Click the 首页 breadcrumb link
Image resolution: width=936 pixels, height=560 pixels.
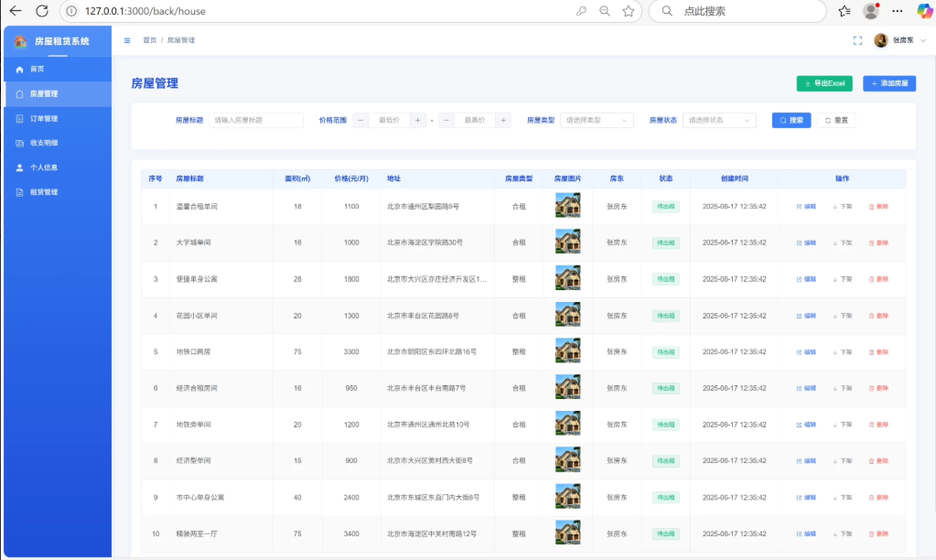click(149, 40)
